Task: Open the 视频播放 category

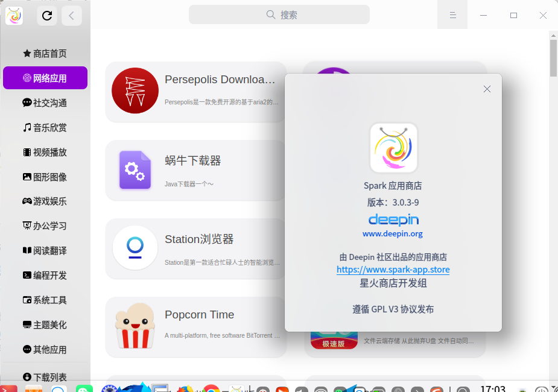Action: tap(45, 152)
